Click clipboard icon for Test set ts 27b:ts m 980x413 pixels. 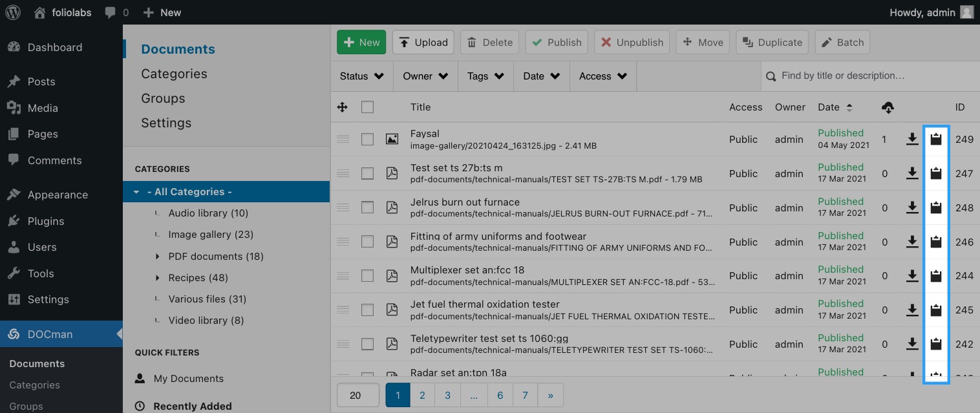point(935,173)
